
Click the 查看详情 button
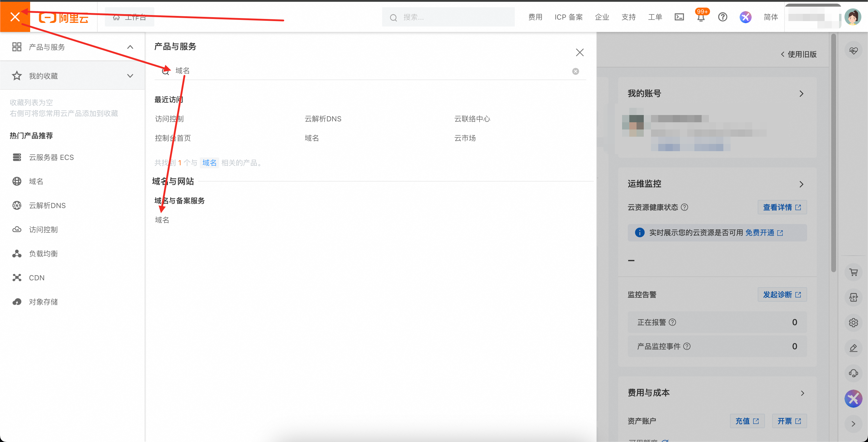782,207
